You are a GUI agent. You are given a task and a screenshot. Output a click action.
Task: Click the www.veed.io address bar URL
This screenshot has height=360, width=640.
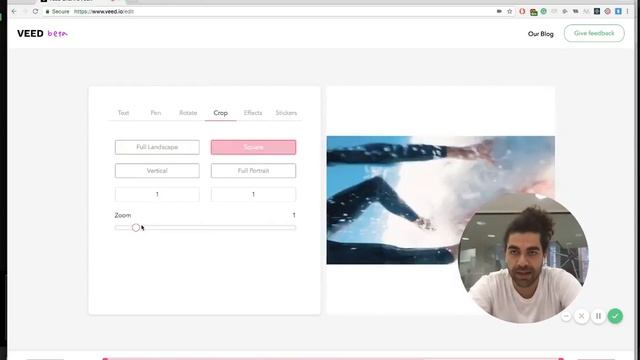point(104,11)
